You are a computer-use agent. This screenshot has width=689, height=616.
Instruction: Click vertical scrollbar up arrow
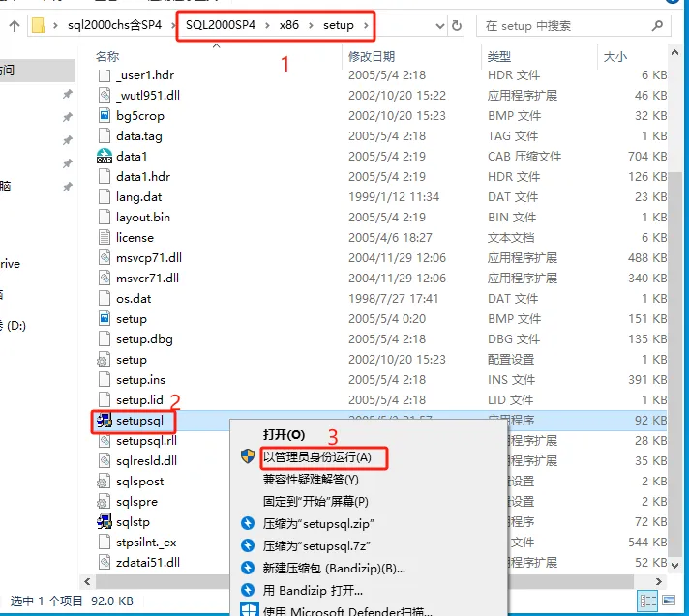coord(674,52)
